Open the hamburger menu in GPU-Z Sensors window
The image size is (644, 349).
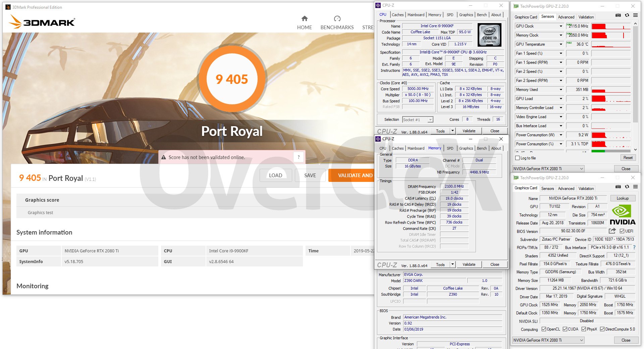(635, 15)
